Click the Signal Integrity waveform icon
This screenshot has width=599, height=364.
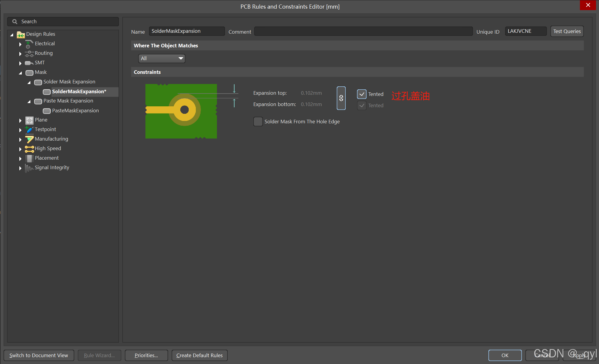29,168
